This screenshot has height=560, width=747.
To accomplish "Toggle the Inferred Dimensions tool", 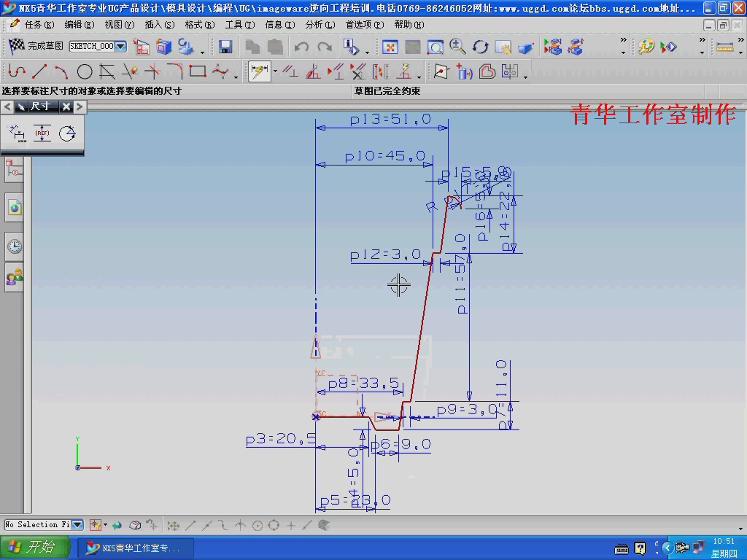I will click(259, 72).
